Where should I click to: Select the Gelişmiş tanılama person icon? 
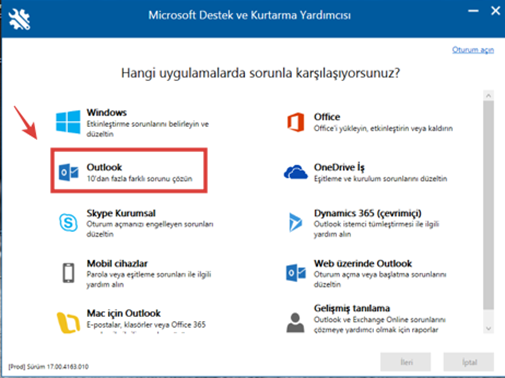[295, 322]
